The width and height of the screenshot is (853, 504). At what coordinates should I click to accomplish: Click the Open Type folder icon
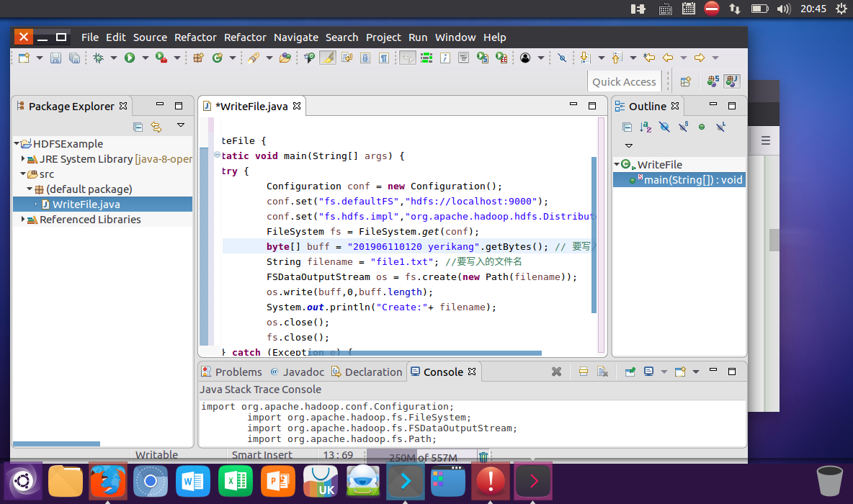click(285, 58)
